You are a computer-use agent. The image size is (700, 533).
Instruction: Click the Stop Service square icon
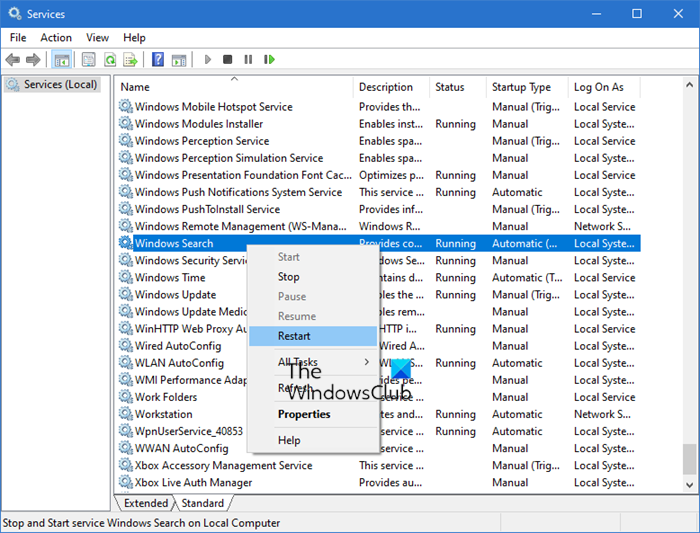[x=228, y=59]
